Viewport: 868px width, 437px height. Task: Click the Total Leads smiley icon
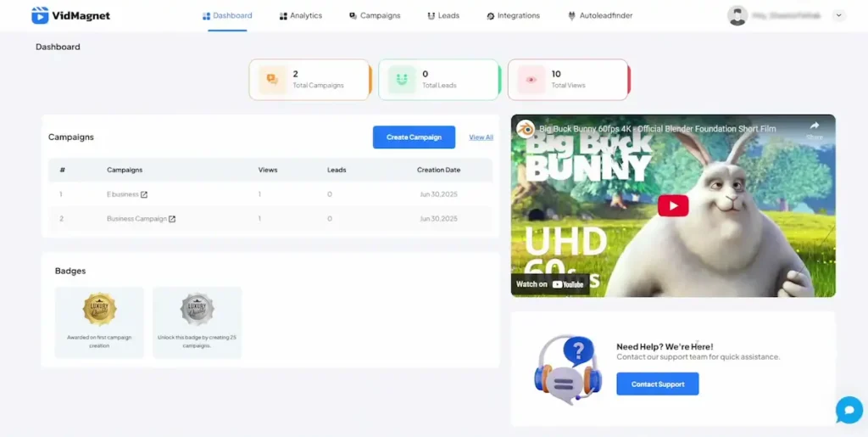point(402,80)
